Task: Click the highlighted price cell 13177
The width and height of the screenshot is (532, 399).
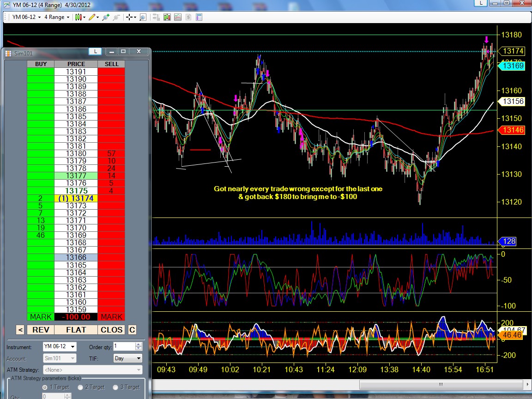Action: click(x=76, y=176)
